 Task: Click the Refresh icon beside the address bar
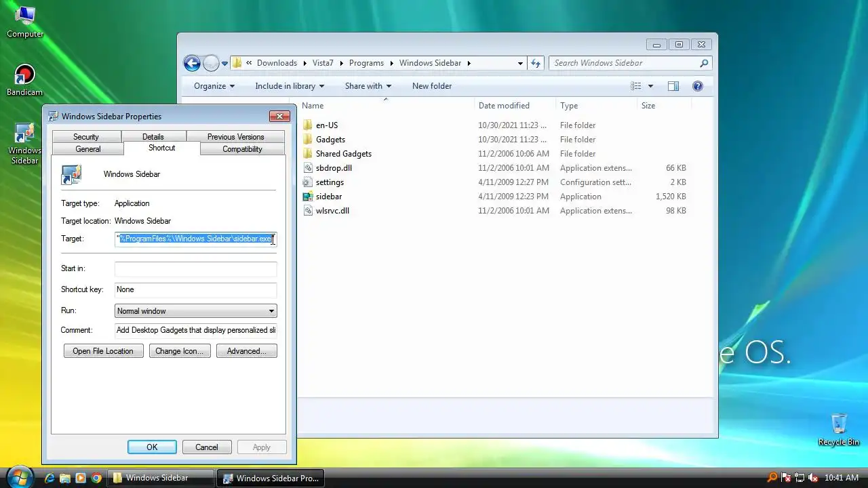[x=536, y=63]
